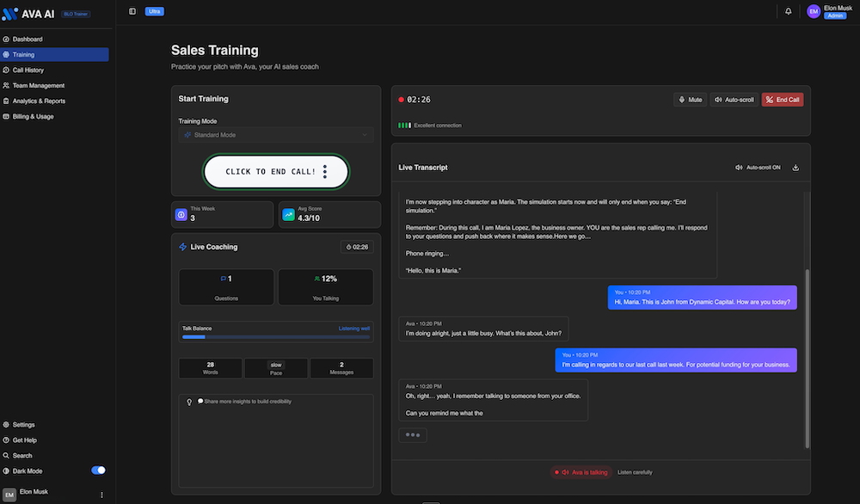Click the CLICK TO END CALL button
Viewport: 860px width, 504px height.
click(x=269, y=171)
